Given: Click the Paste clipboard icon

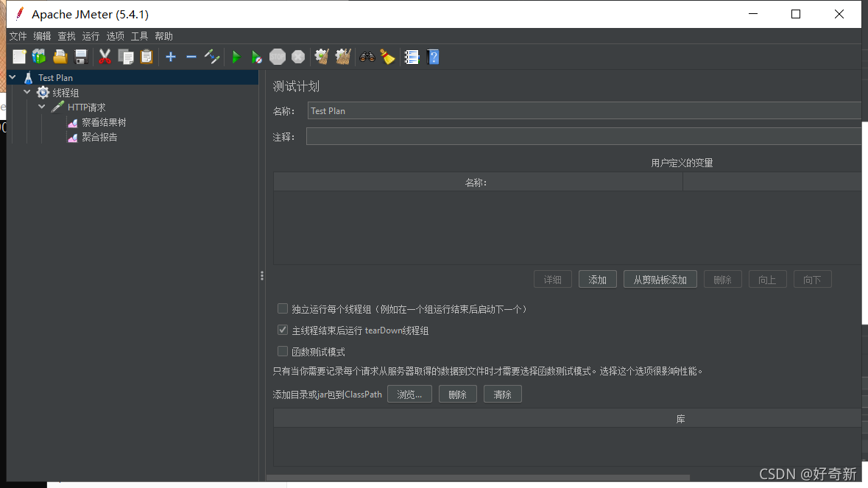Looking at the screenshot, I should pyautogui.click(x=147, y=57).
